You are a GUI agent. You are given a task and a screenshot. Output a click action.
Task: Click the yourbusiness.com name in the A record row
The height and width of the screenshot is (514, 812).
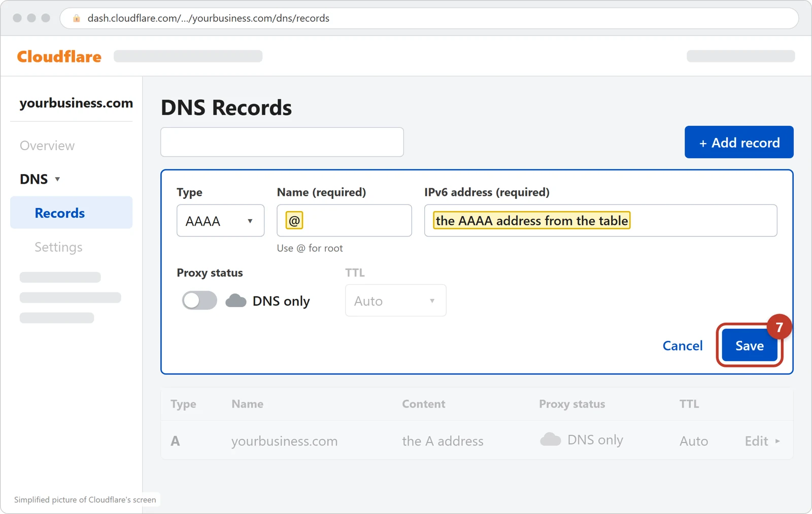pyautogui.click(x=284, y=441)
